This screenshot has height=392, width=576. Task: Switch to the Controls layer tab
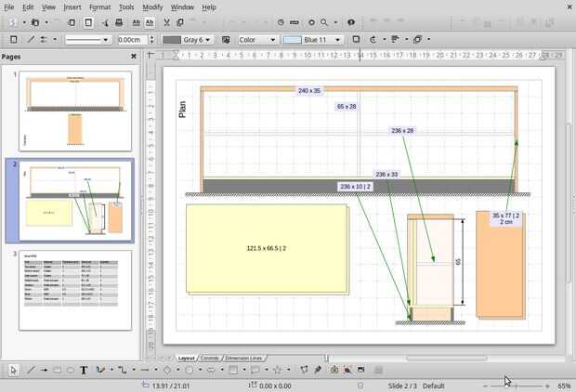210,358
